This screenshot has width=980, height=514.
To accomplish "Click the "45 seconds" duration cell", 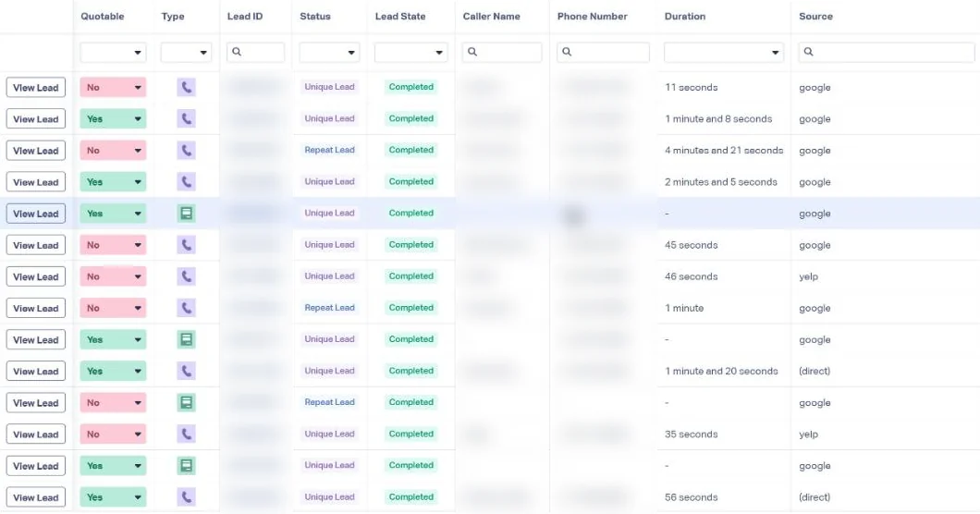I will pos(692,245).
